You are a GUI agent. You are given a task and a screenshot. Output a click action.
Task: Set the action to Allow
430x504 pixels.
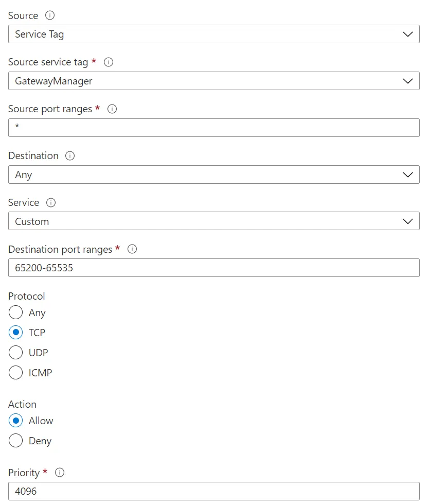click(x=16, y=421)
